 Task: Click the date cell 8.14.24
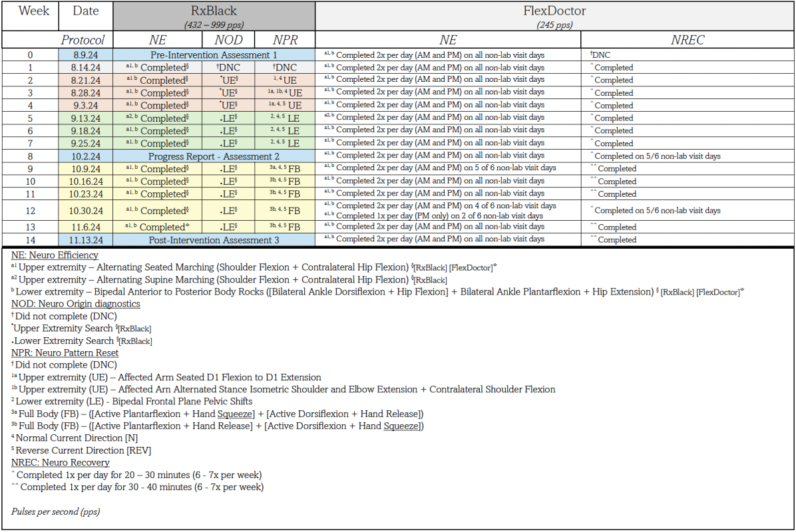[x=85, y=68]
